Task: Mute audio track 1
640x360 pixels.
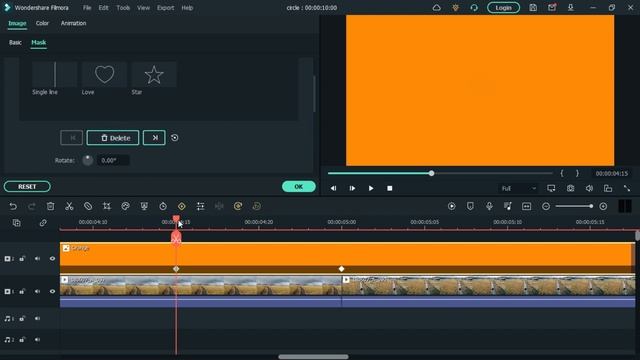Action: pyautogui.click(x=37, y=318)
